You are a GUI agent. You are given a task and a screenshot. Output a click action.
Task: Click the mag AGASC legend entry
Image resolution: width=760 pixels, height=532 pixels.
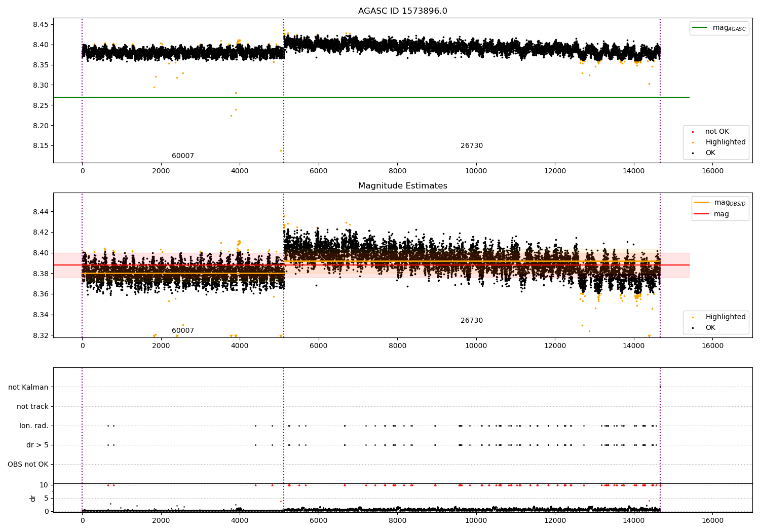click(x=719, y=28)
